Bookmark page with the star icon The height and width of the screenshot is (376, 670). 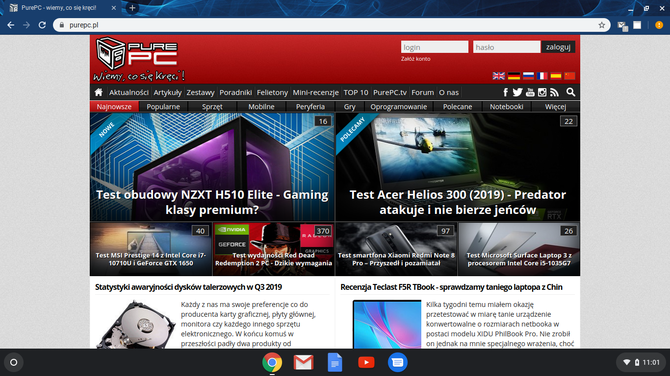click(602, 25)
